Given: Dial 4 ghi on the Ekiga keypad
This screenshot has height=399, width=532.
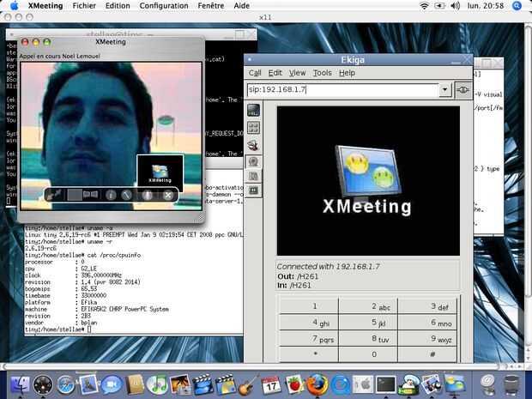Looking at the screenshot, I should coord(309,323).
